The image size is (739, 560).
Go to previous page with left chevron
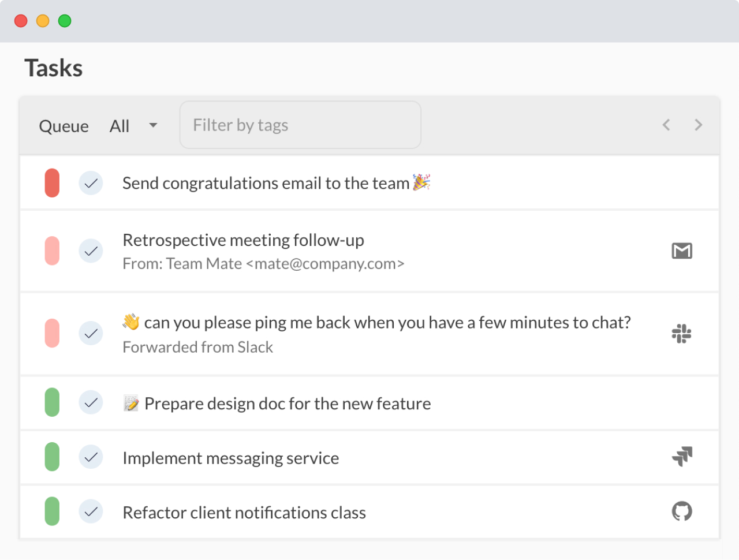pos(666,125)
